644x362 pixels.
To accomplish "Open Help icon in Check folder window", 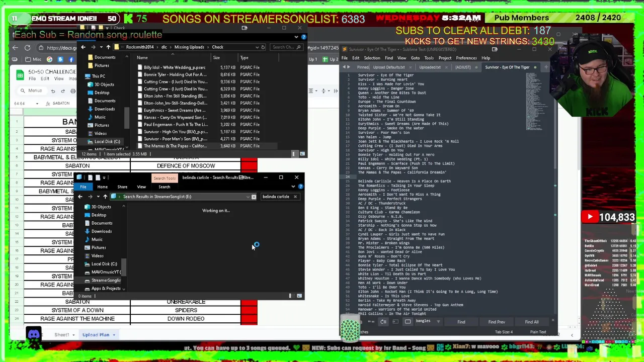I will pyautogui.click(x=303, y=37).
